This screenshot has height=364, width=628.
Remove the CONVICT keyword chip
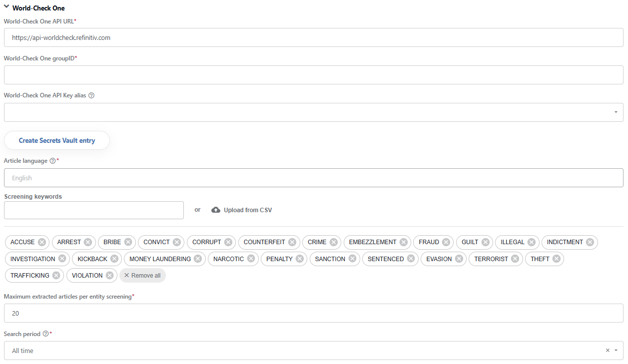[177, 242]
